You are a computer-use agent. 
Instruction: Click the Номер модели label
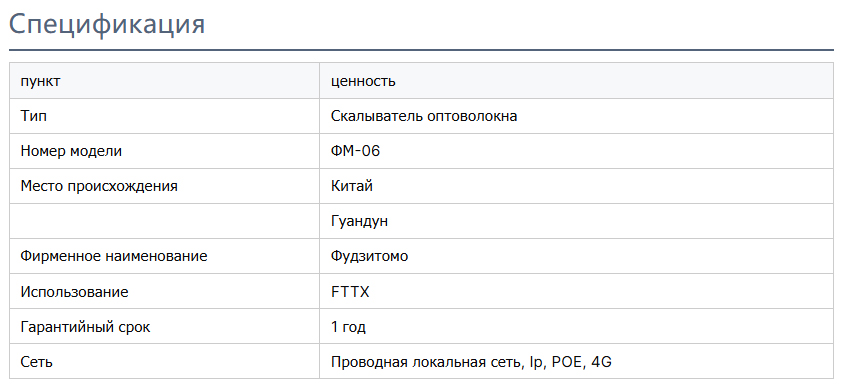[72, 151]
